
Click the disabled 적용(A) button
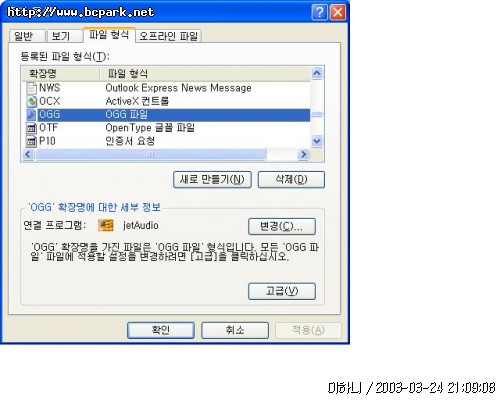308,330
